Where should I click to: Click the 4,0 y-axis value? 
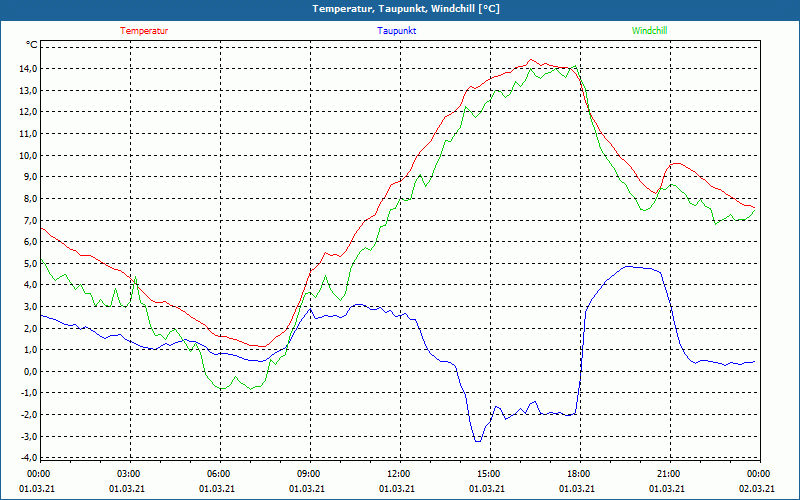pos(30,285)
